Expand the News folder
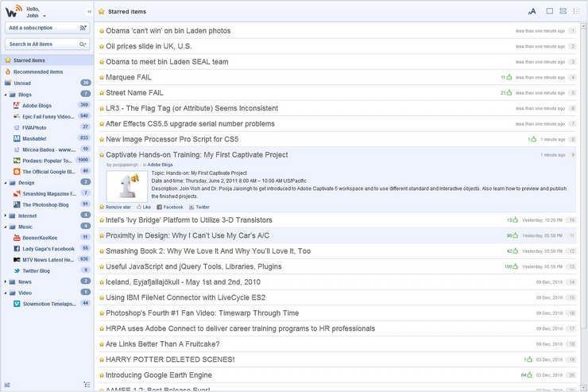This screenshot has height=392, width=588. tap(8, 281)
